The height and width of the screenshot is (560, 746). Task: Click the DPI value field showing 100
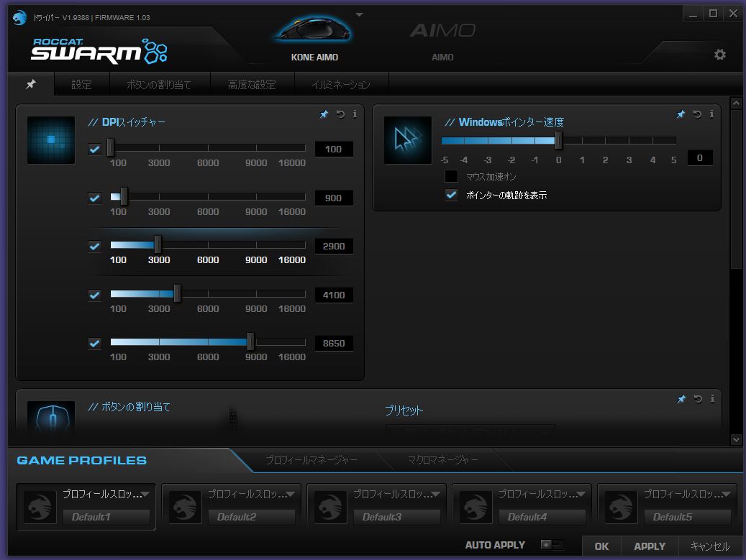pos(334,150)
